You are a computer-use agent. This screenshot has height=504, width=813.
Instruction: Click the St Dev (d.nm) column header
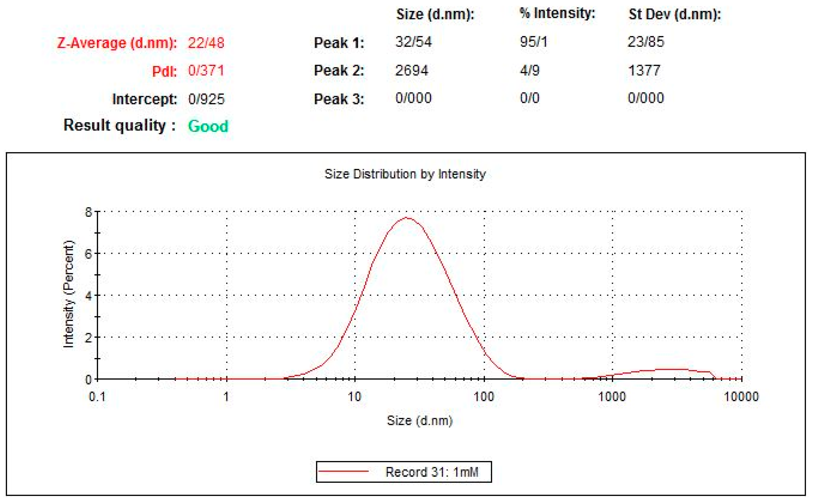point(675,14)
